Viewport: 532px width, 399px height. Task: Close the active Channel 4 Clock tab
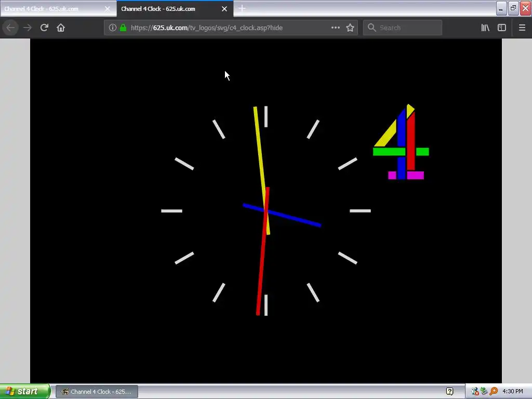pos(224,9)
